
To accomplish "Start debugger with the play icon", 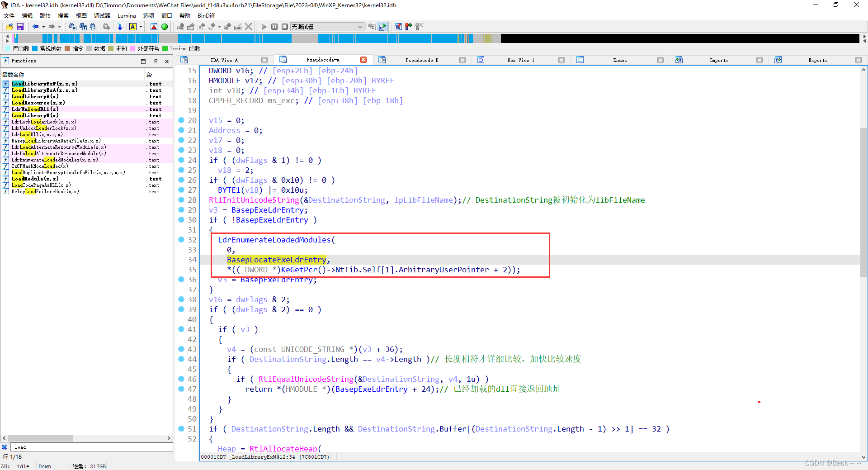I will click(x=264, y=27).
